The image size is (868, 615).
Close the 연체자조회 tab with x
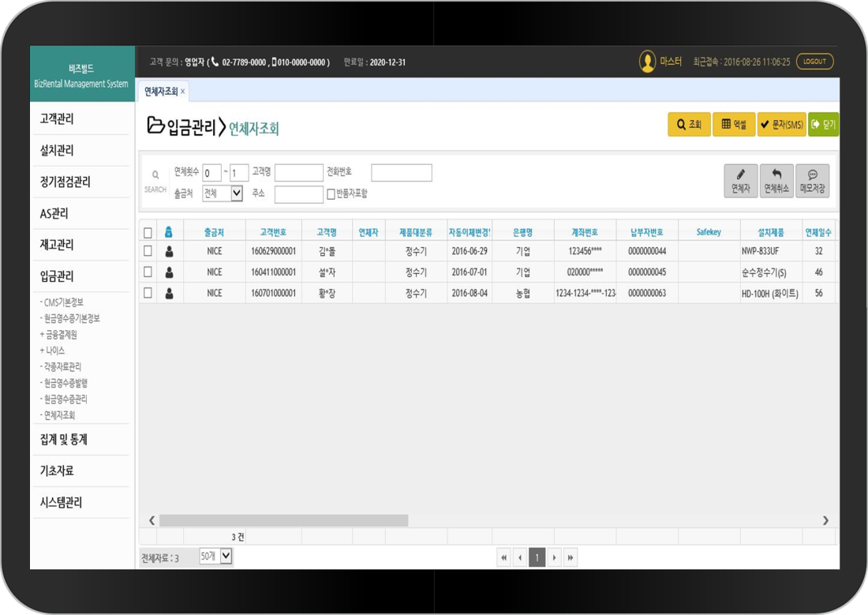pos(183,92)
